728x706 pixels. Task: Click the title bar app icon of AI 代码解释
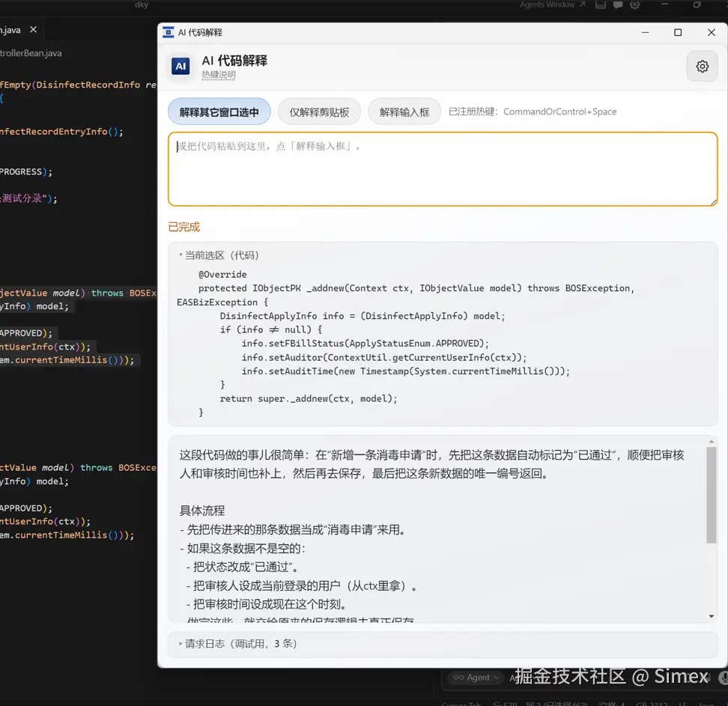[168, 32]
